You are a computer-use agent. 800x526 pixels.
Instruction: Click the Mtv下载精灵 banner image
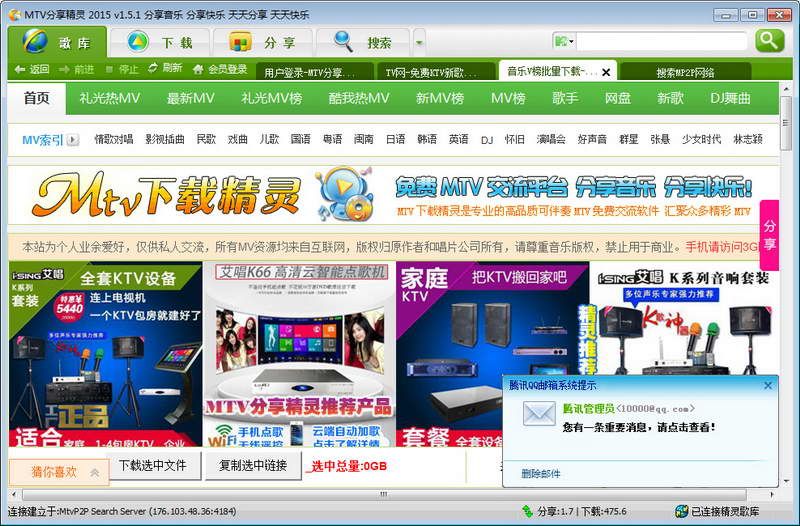(394, 195)
